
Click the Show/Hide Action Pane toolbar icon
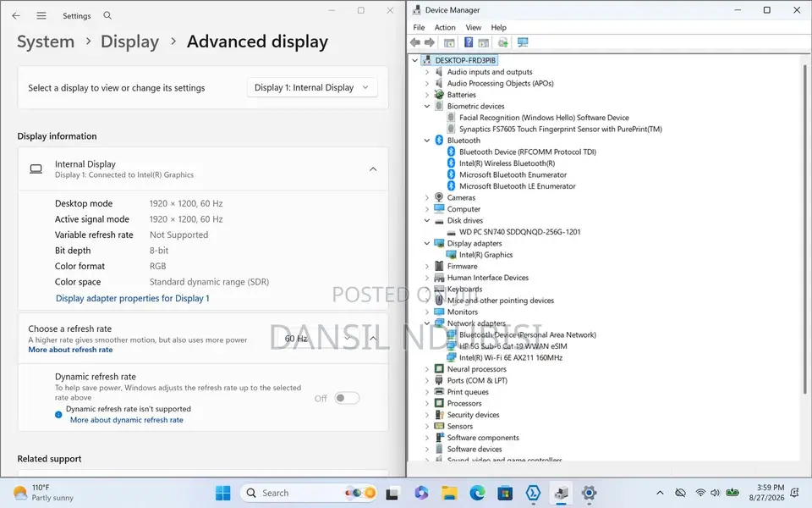click(483, 42)
